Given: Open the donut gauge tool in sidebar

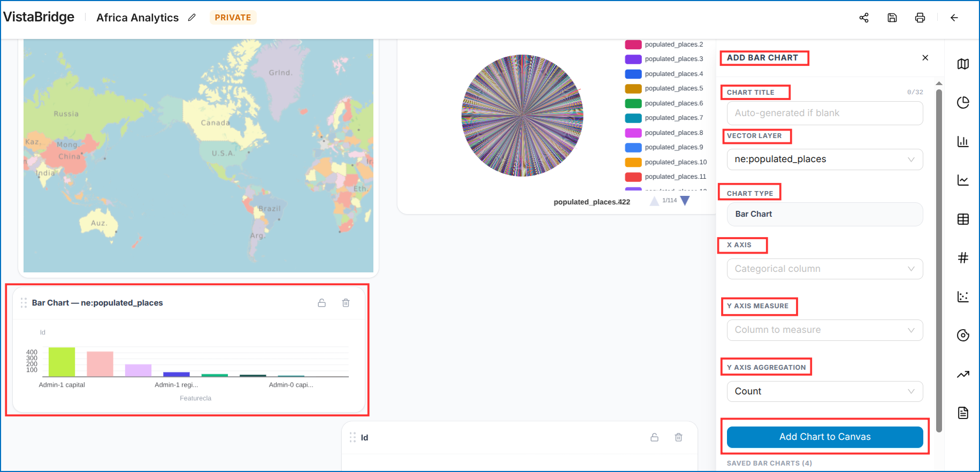Looking at the screenshot, I should coord(963,336).
